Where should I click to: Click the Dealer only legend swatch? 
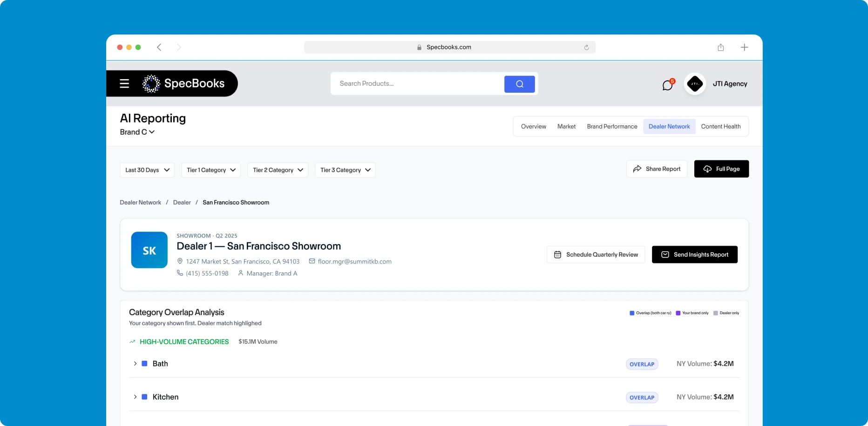(x=716, y=313)
